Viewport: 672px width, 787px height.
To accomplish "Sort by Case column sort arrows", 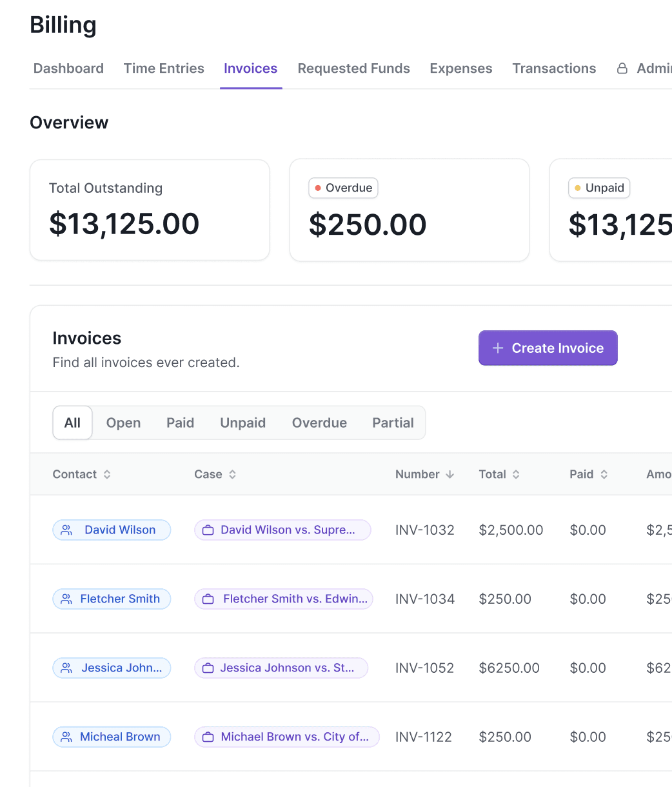I will (x=232, y=474).
